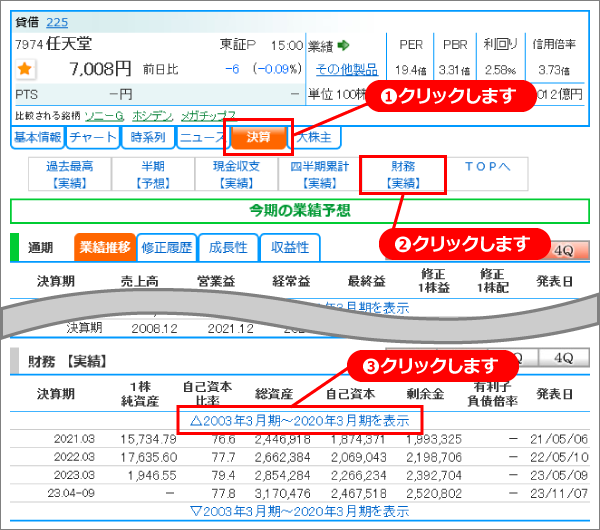The image size is (600, 530).
Task: Select the 決算 tab
Action: [259, 137]
